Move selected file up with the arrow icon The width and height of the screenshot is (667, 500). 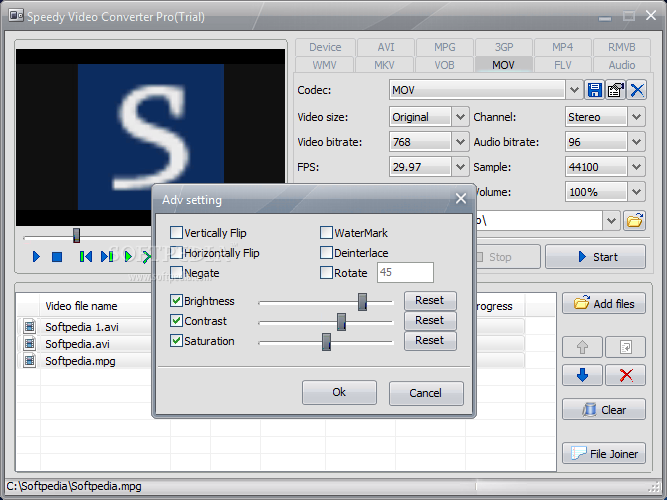(x=582, y=347)
